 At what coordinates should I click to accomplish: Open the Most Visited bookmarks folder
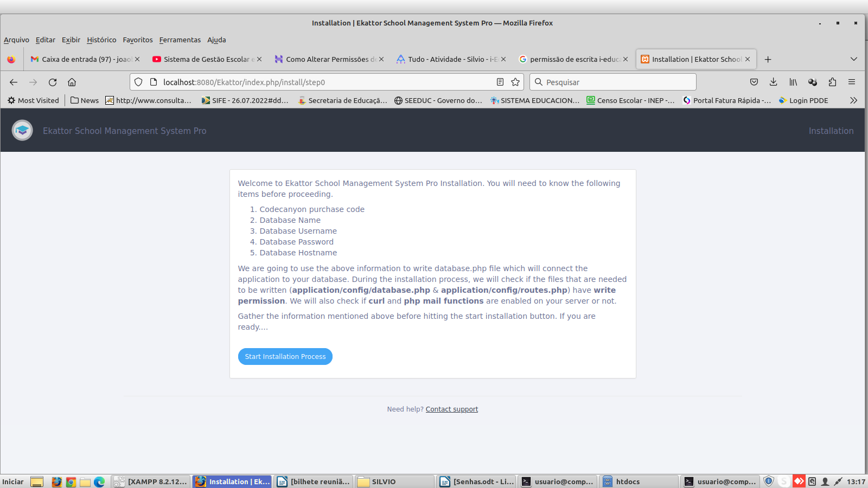point(33,100)
